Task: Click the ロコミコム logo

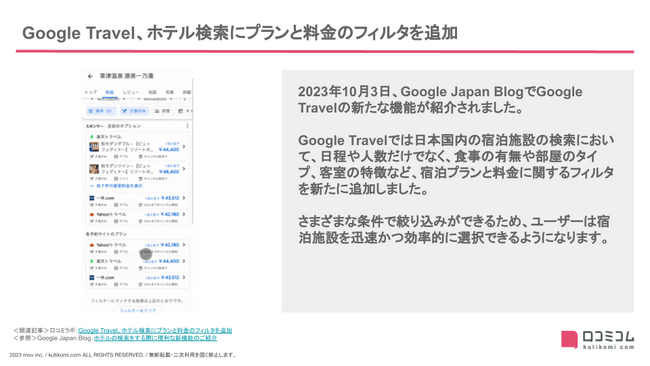Action: pos(598,340)
